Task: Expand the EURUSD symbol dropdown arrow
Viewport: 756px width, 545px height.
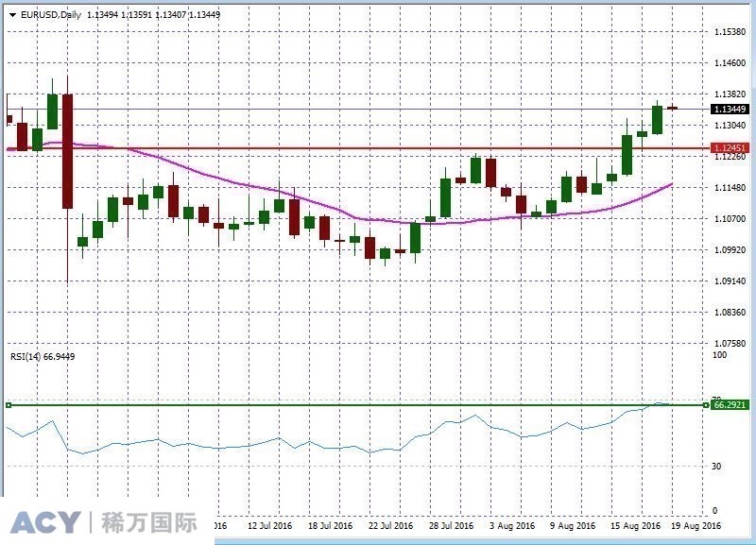Action: (x=11, y=15)
